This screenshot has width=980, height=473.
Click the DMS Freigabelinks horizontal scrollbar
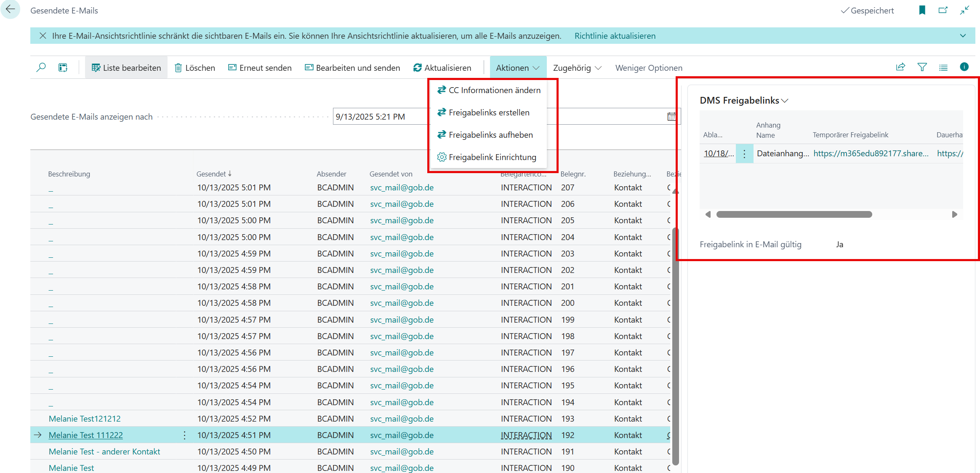[794, 214]
